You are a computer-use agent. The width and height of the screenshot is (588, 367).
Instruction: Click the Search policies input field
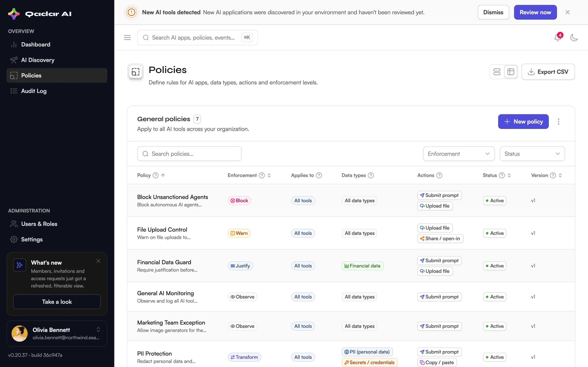coord(189,154)
